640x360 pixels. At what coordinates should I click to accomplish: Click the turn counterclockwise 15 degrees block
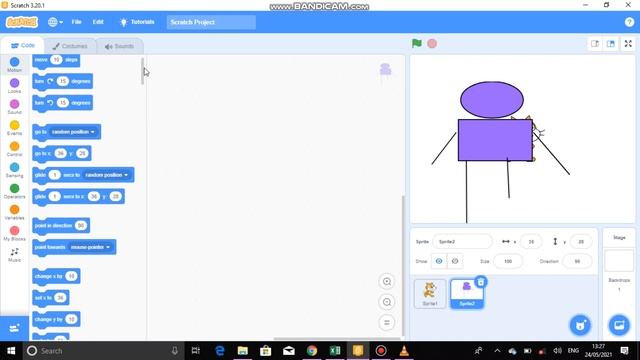[x=62, y=103]
